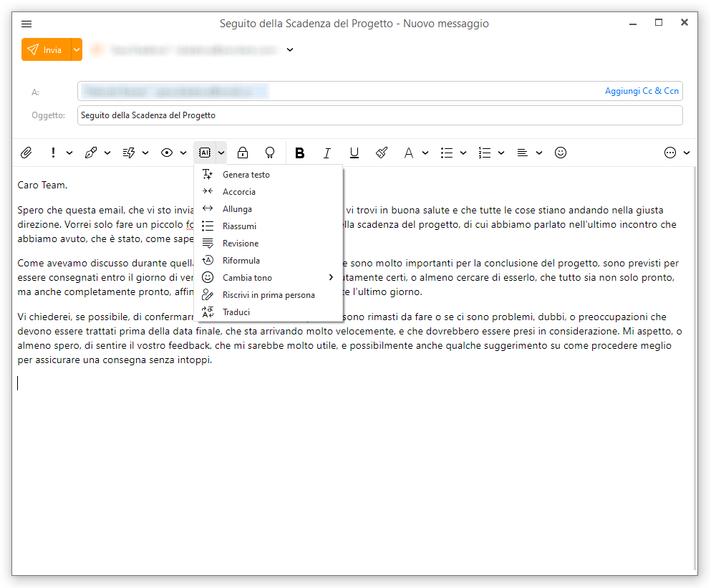Screen dimensions: 711x588
Task: Click Aggiungi Cc & Ccn link
Action: (x=642, y=91)
